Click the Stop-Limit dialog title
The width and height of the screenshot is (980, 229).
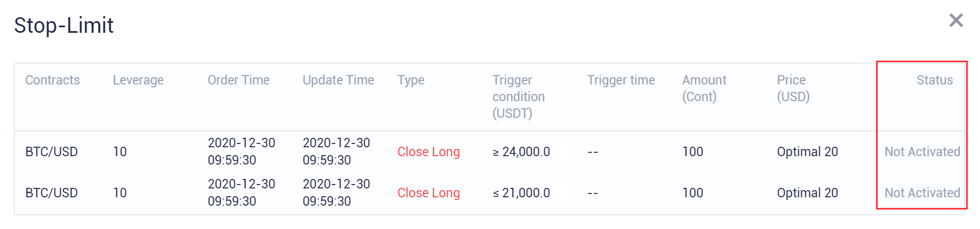(x=64, y=25)
